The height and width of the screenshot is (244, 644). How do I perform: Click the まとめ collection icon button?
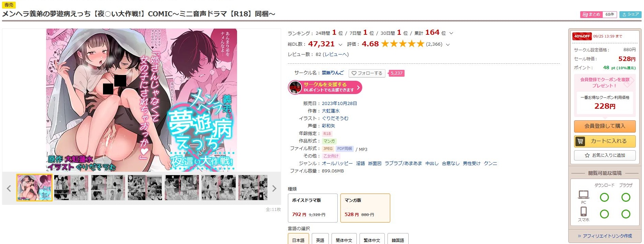click(591, 14)
